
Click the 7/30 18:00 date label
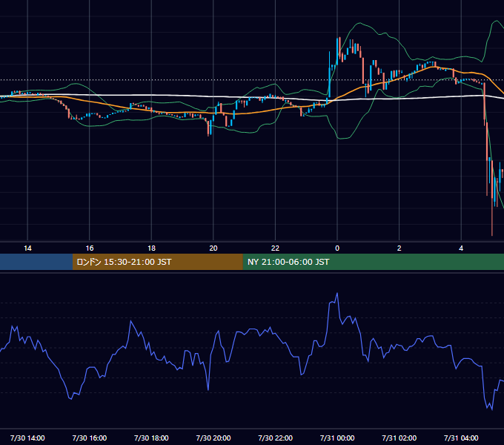(x=151, y=438)
